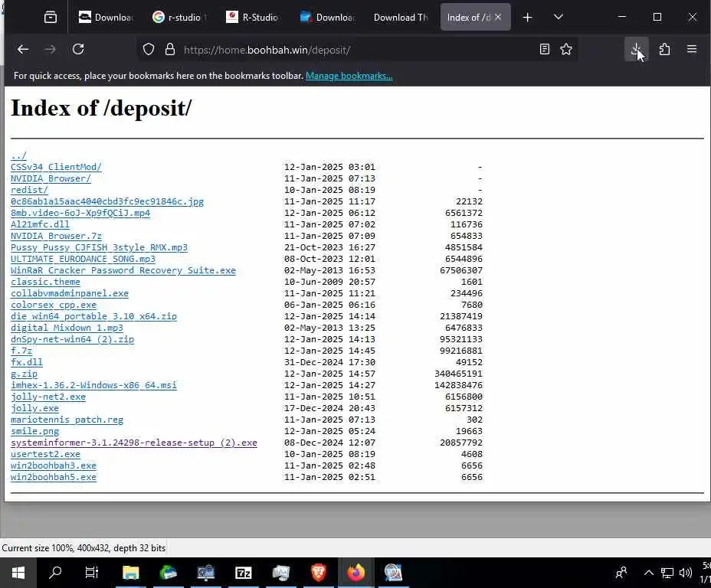Show hidden system tray icons chevron
The height and width of the screenshot is (588, 711).
point(648,573)
